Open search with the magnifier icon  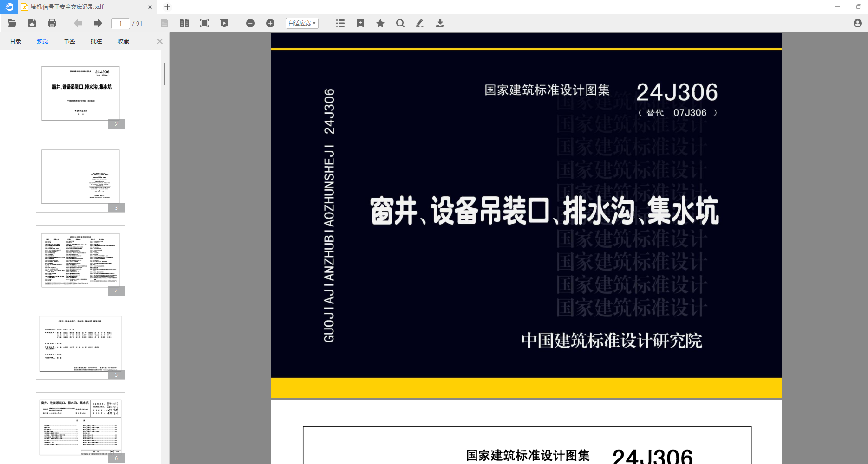[400, 23]
